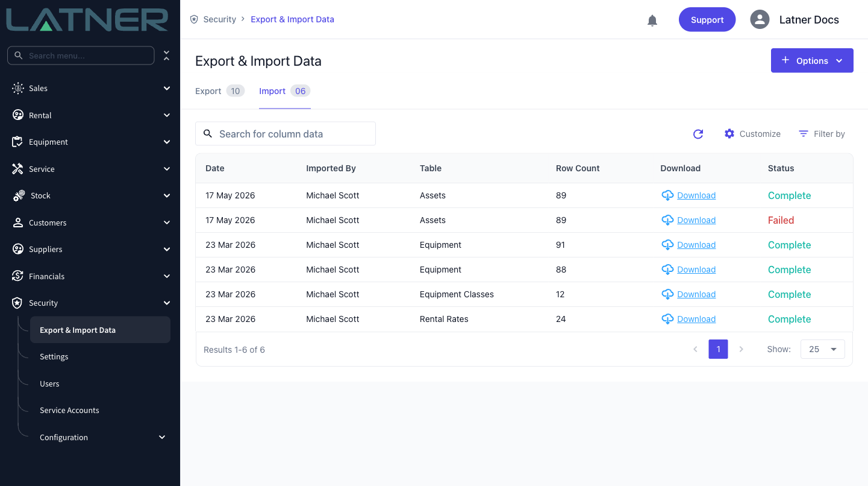Click Results 1-6 of 6 text

point(234,350)
